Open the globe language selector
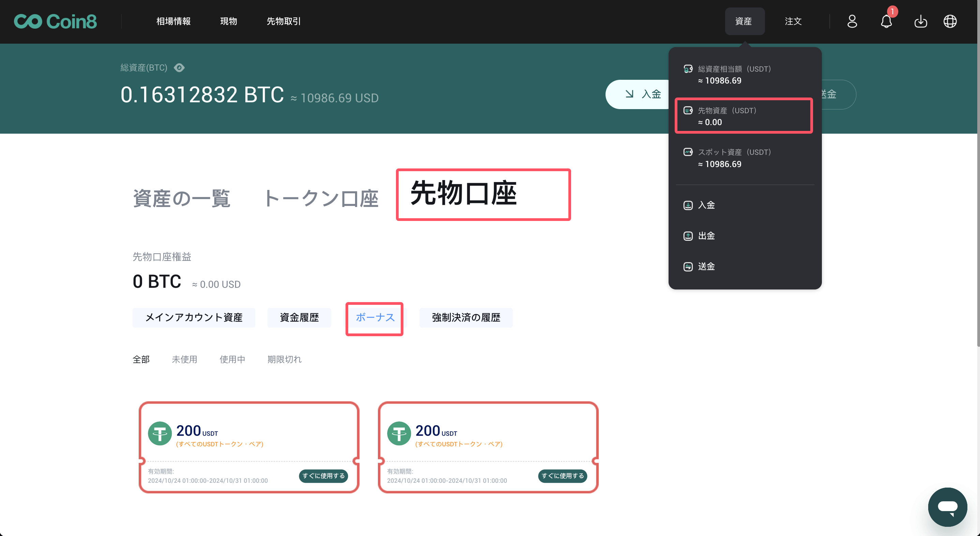 pos(950,21)
